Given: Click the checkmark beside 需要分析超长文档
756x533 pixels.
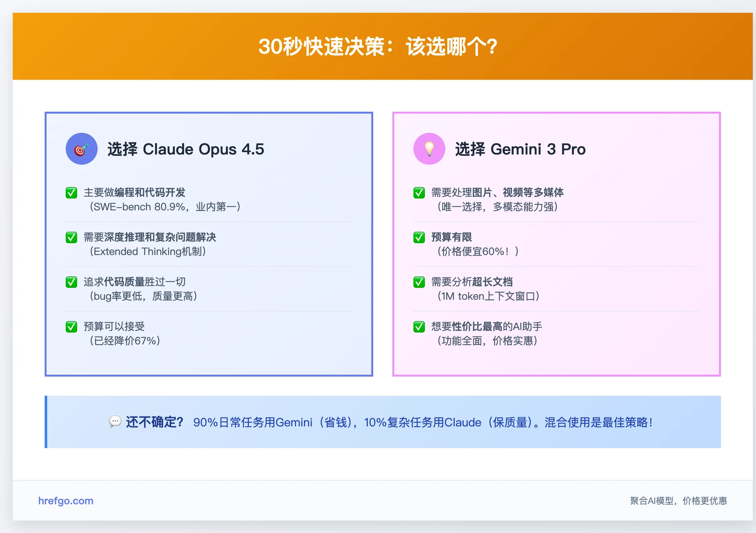Looking at the screenshot, I should (x=419, y=282).
